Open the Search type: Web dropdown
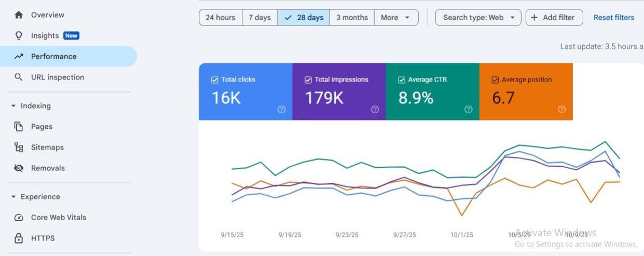 point(478,17)
